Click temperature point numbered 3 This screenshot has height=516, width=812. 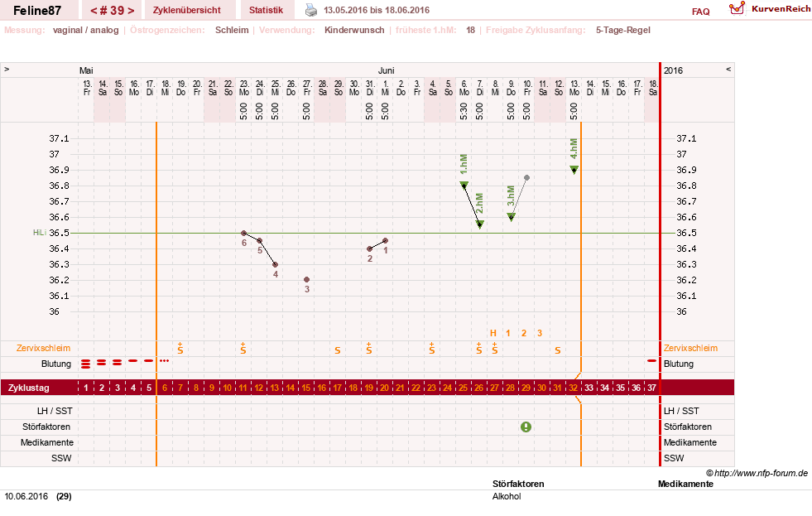click(306, 280)
